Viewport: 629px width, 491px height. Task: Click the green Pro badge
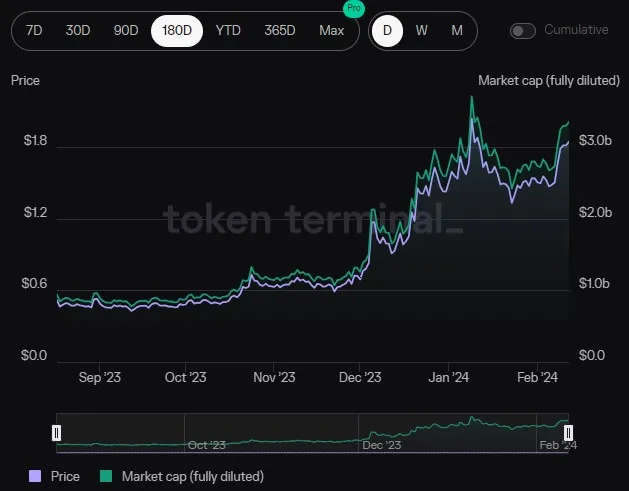pyautogui.click(x=353, y=8)
